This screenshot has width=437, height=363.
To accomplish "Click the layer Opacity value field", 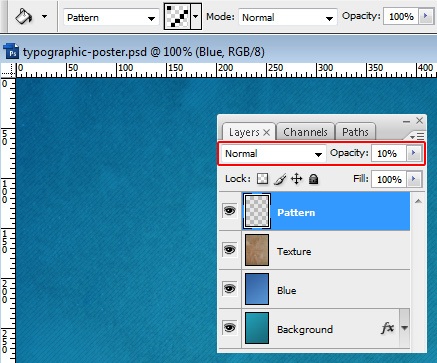I will [x=389, y=153].
